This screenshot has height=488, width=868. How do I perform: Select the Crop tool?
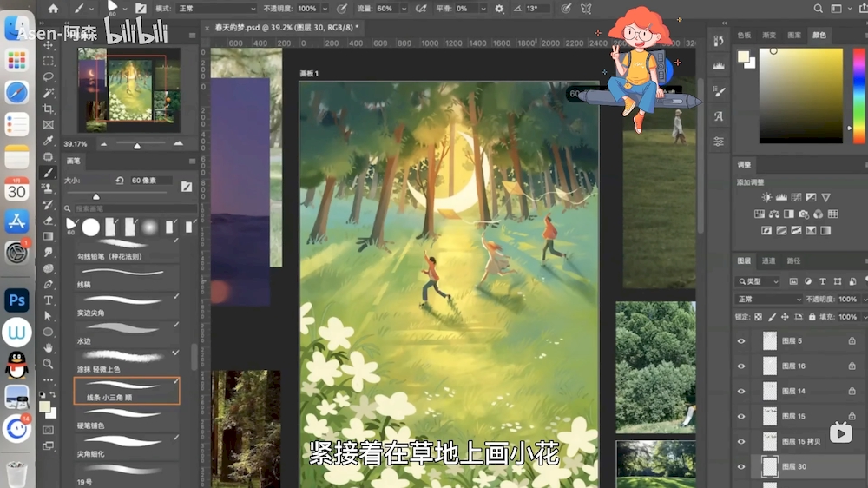(x=48, y=109)
